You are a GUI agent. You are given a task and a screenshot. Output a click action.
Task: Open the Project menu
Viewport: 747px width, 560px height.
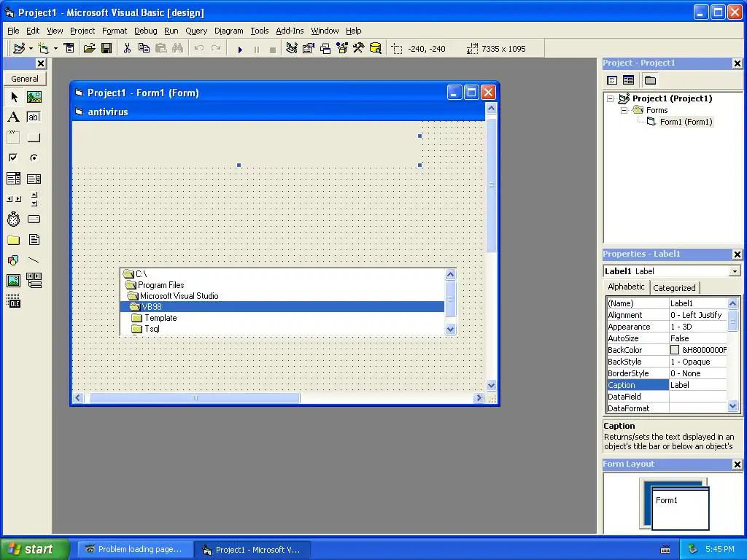[x=82, y=31]
